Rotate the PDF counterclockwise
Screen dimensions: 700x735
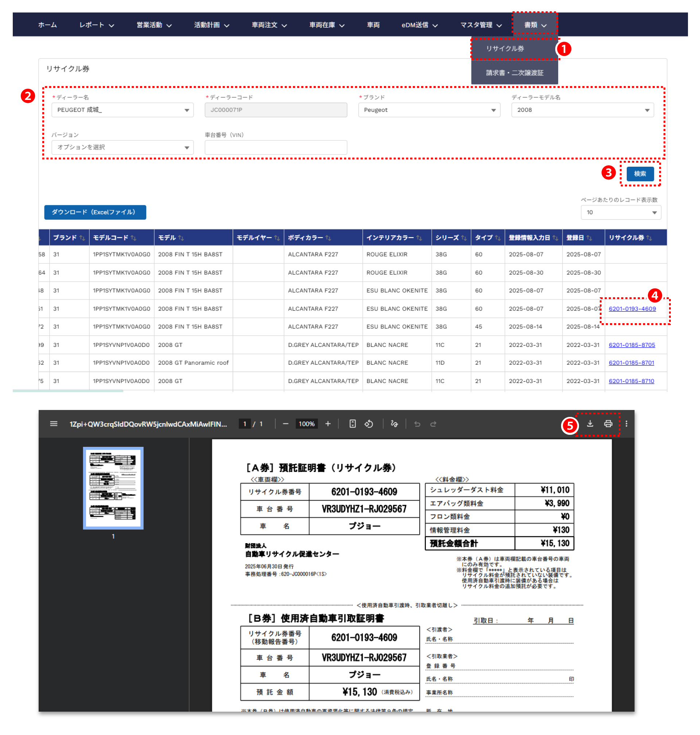(369, 424)
